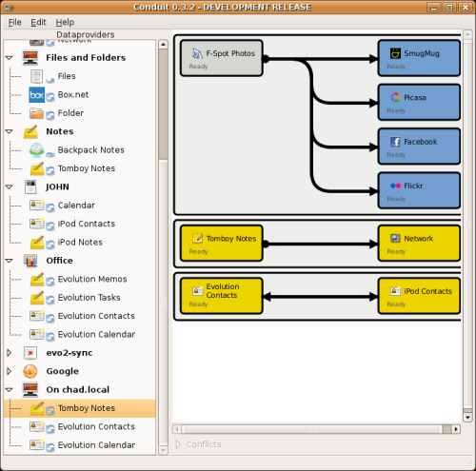Collapse the Office category
The width and height of the screenshot is (476, 471).
[10, 261]
